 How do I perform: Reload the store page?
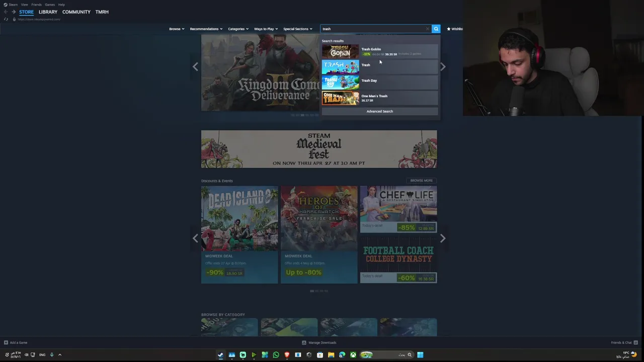point(6,19)
